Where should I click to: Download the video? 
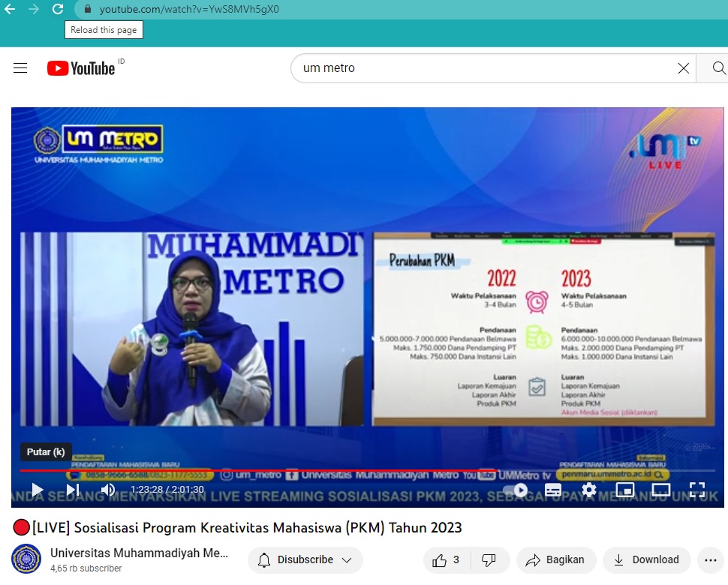646,560
